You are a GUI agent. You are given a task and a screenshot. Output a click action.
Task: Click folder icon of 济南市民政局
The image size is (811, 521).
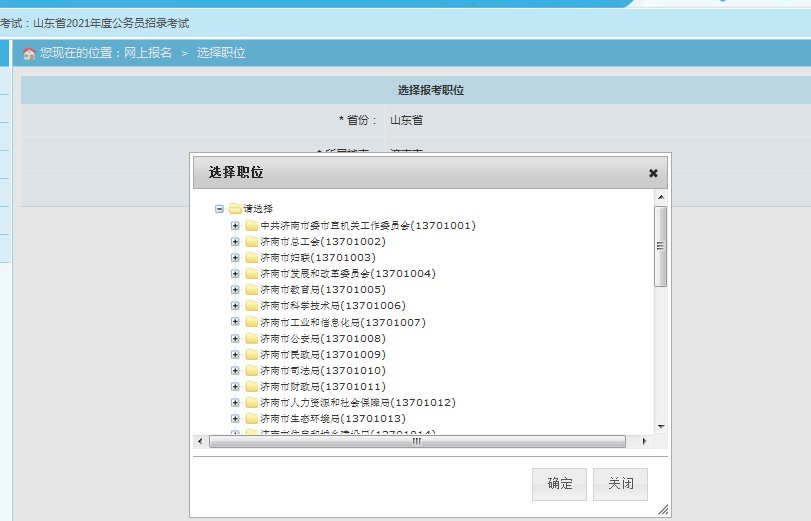coord(252,355)
